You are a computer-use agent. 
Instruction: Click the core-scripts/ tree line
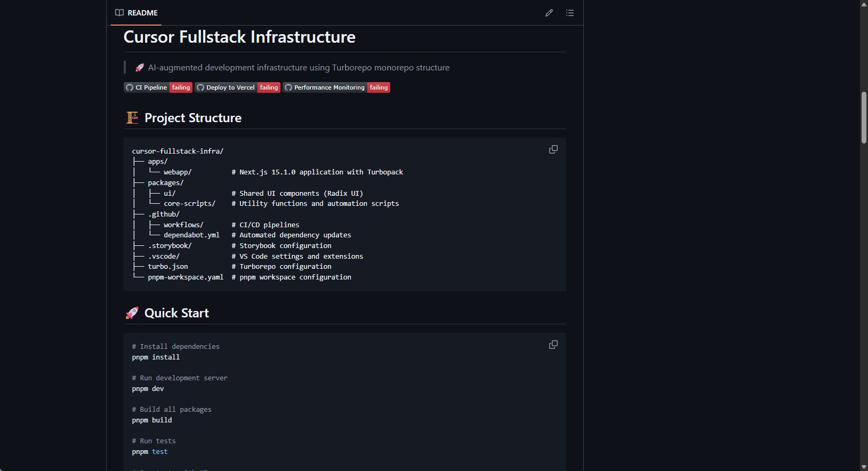click(x=189, y=204)
